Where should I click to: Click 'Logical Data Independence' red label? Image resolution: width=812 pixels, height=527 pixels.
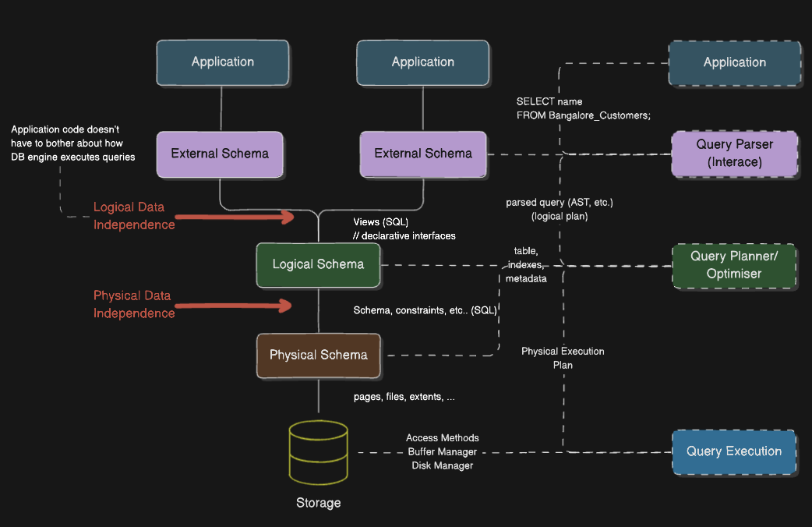(x=133, y=216)
